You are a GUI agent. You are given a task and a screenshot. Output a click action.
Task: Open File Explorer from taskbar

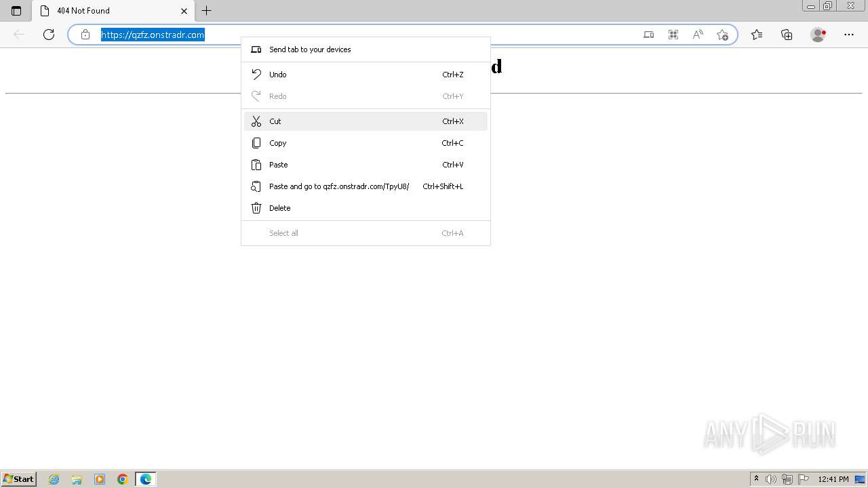point(77,479)
